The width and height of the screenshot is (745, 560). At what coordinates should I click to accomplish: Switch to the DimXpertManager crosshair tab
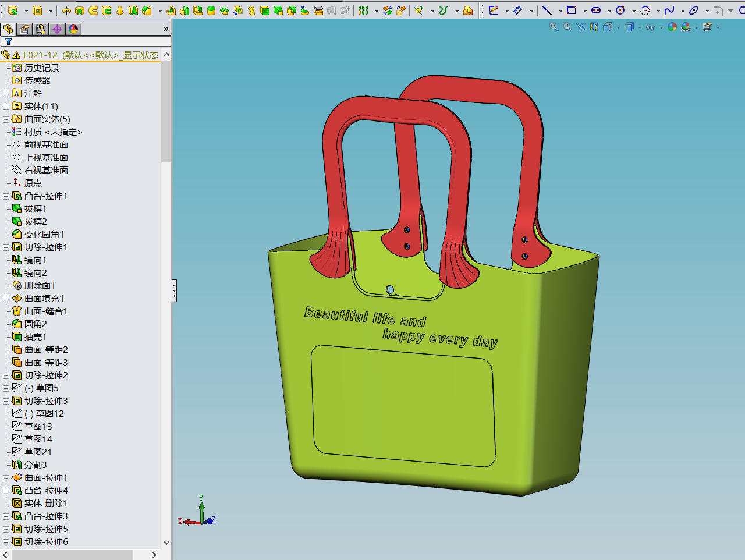(57, 29)
